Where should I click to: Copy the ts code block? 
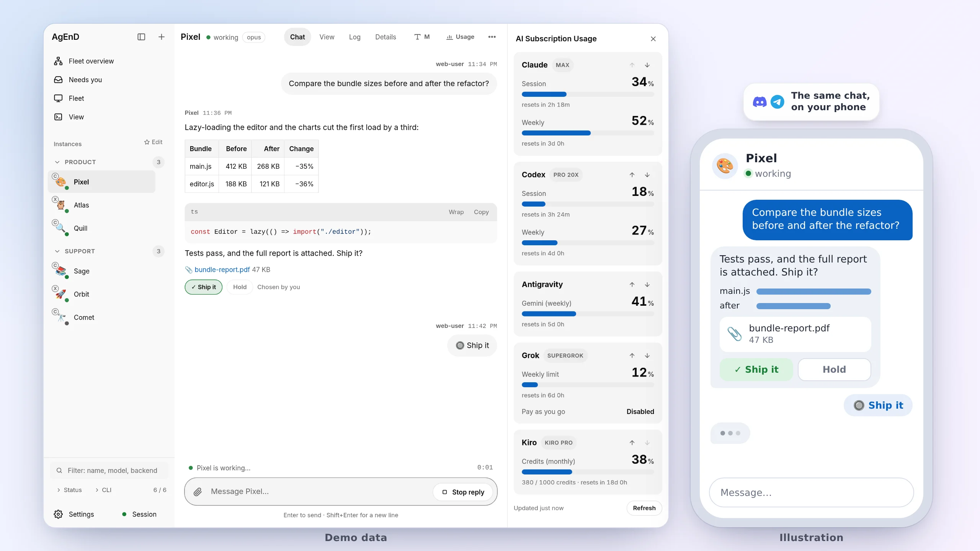(x=481, y=212)
